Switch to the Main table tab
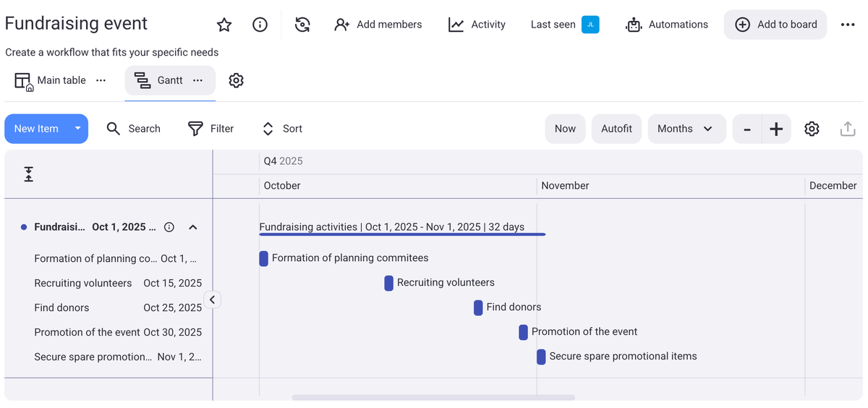868x408 pixels. 52,80
